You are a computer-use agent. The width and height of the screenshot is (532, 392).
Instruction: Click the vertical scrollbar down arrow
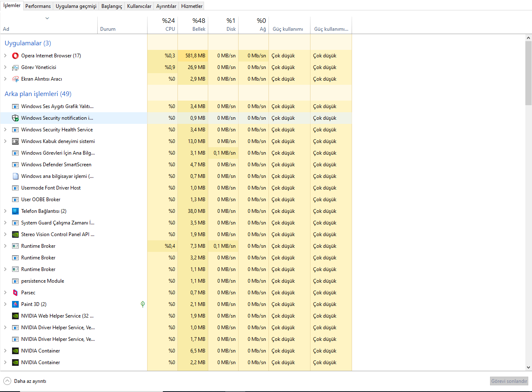coord(528,367)
